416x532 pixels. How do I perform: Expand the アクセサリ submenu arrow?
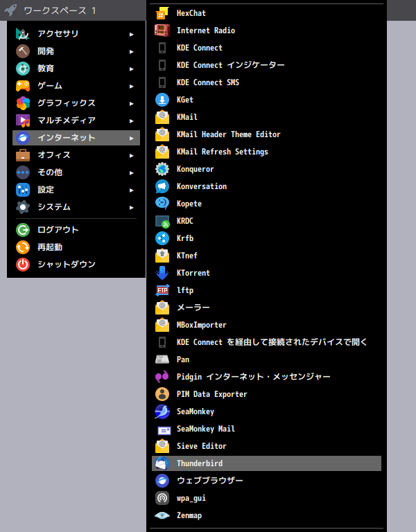point(132,34)
